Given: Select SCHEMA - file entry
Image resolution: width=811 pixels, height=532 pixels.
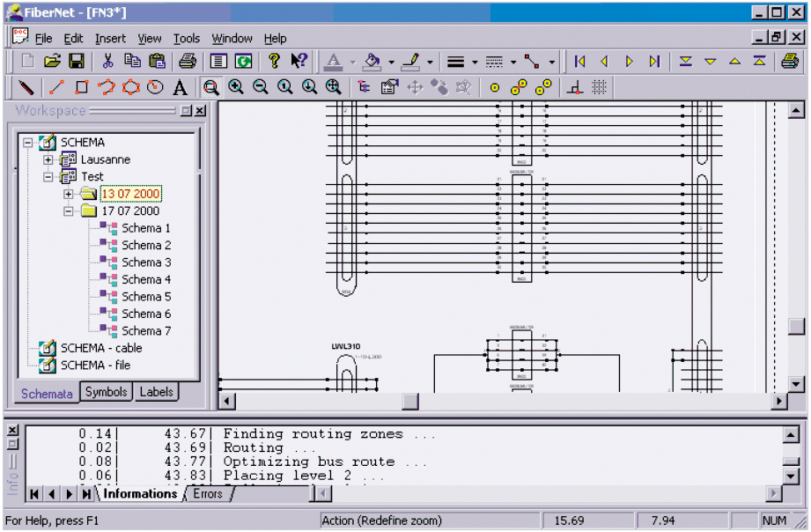Looking at the screenshot, I should 96,365.
